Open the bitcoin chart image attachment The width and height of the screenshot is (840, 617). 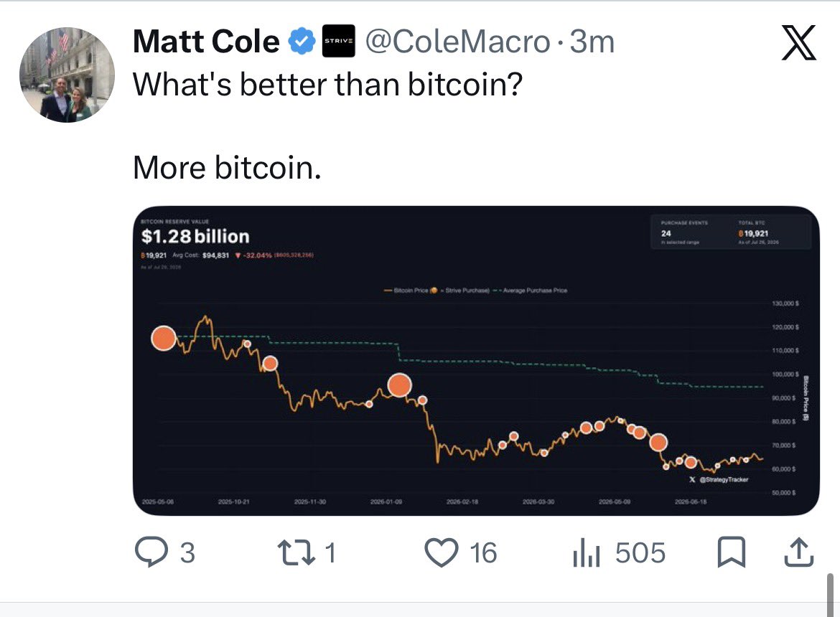tap(476, 361)
